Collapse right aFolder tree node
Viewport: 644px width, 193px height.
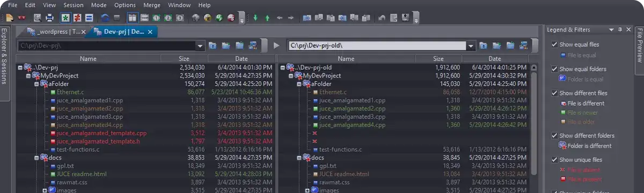pos(298,84)
